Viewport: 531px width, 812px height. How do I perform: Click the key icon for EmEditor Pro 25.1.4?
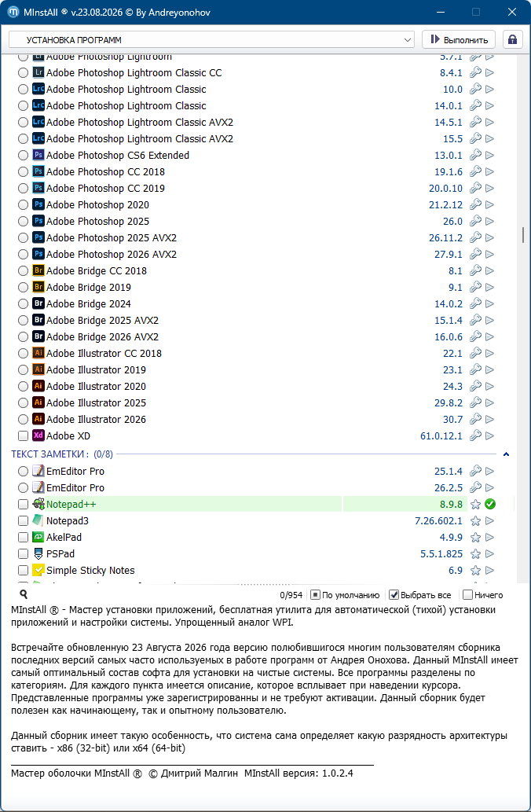coord(475,472)
